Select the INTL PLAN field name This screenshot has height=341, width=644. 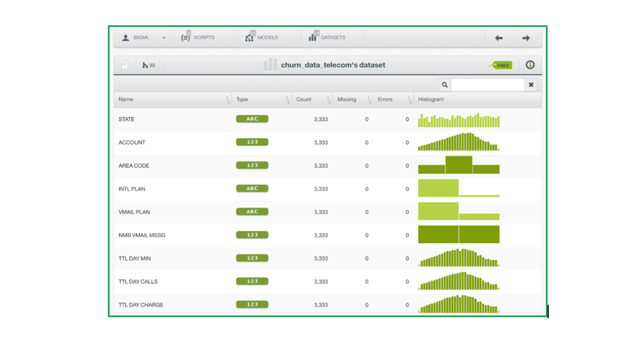point(132,189)
